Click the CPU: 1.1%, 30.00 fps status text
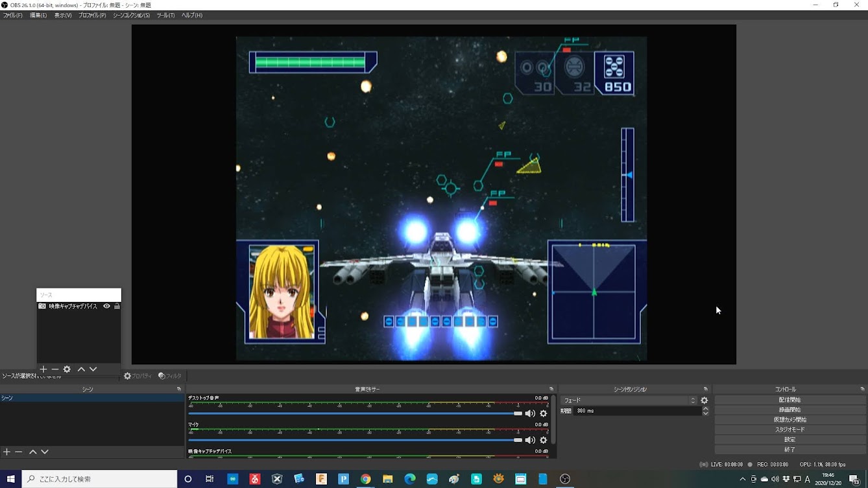The width and height of the screenshot is (868, 488). pos(823,465)
